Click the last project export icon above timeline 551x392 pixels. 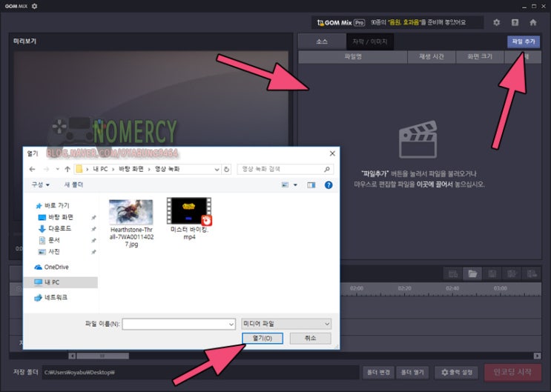pos(531,273)
